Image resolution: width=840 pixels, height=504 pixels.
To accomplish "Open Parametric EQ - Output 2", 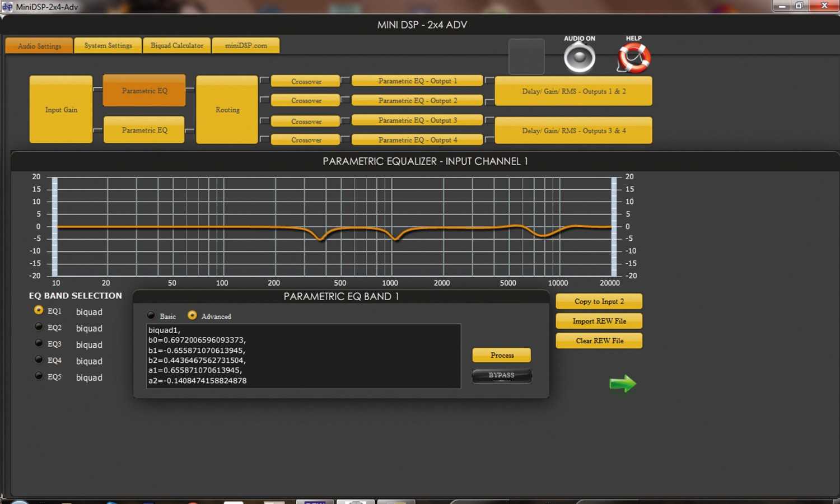I will (417, 101).
